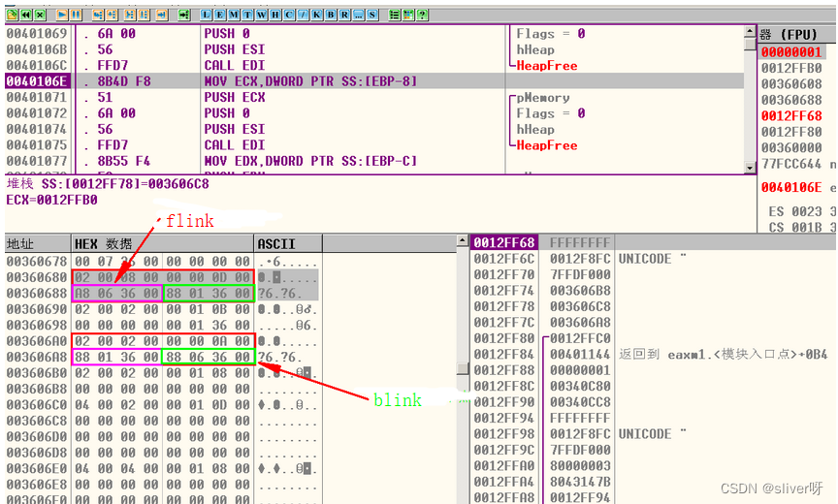This screenshot has height=504, width=838.
Task: Click dump row address 003606A0
Action: coord(37,340)
